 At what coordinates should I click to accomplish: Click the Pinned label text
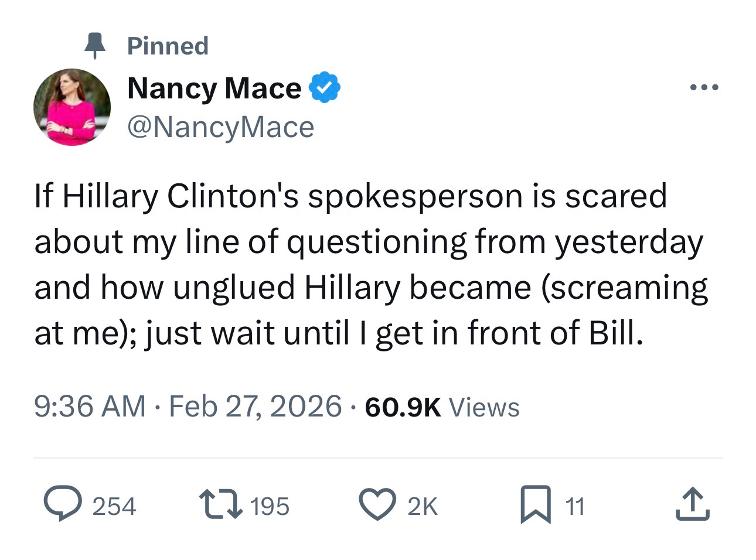(168, 46)
